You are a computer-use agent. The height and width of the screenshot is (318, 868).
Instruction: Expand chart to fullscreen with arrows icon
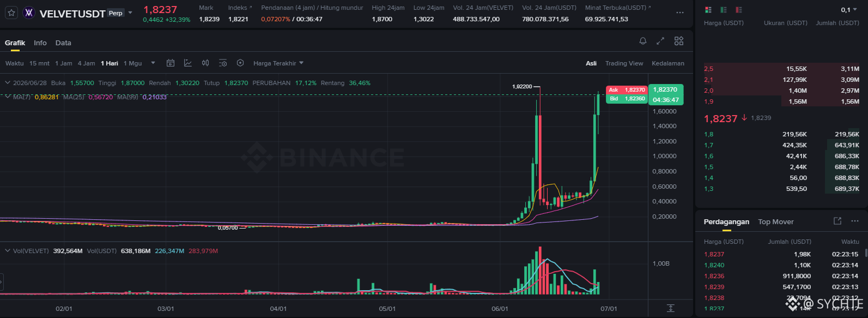(x=660, y=41)
